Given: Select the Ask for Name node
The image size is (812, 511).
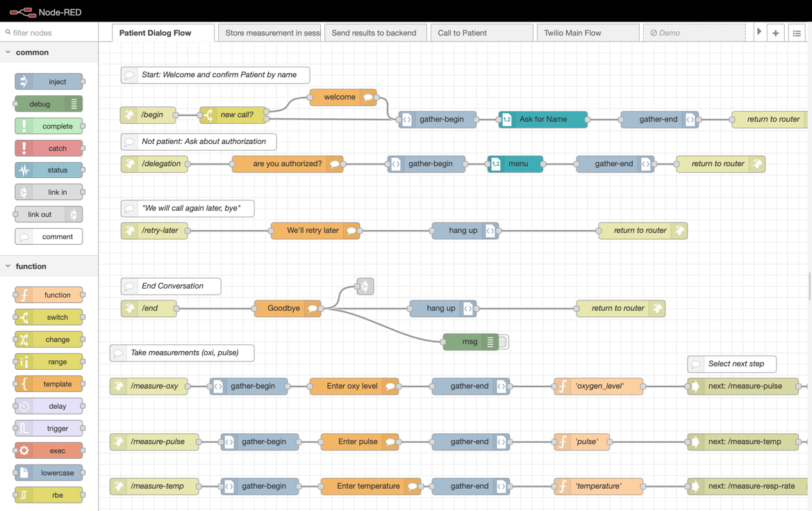Looking at the screenshot, I should [542, 119].
